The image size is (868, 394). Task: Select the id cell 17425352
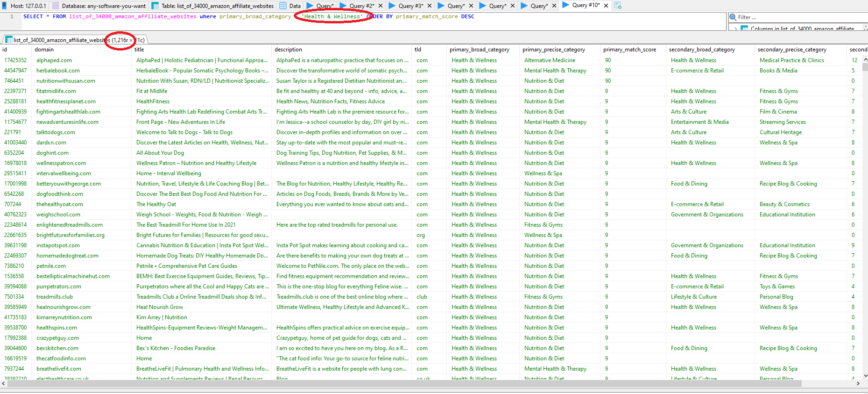pyautogui.click(x=16, y=60)
